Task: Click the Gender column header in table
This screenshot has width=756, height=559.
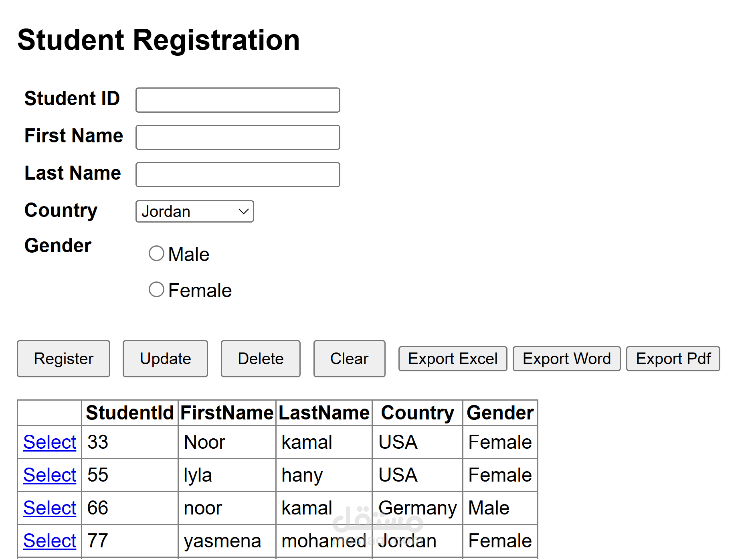Action: pos(500,413)
